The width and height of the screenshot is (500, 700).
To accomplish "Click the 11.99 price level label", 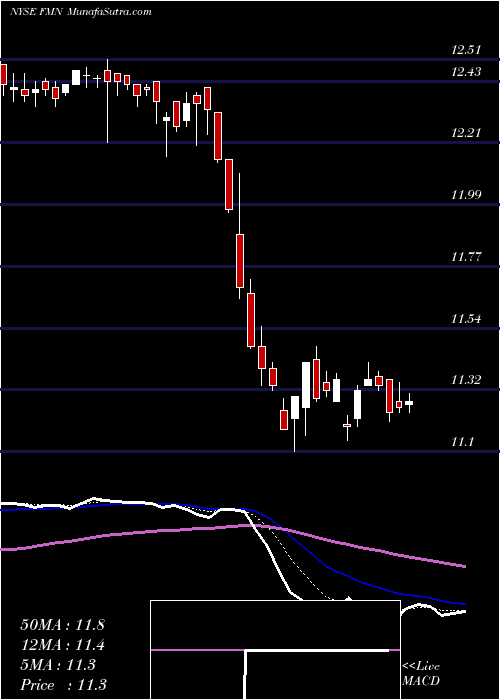I will [x=466, y=195].
